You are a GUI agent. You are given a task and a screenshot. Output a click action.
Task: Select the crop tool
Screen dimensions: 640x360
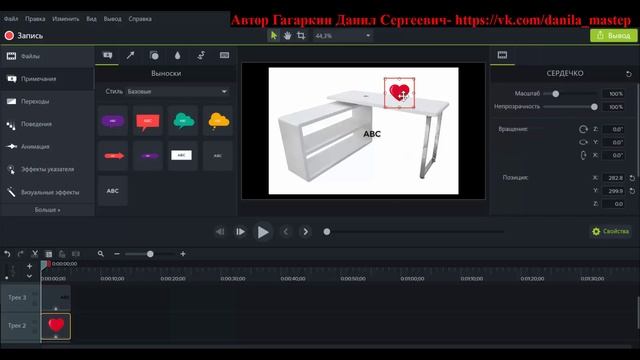coord(301,36)
